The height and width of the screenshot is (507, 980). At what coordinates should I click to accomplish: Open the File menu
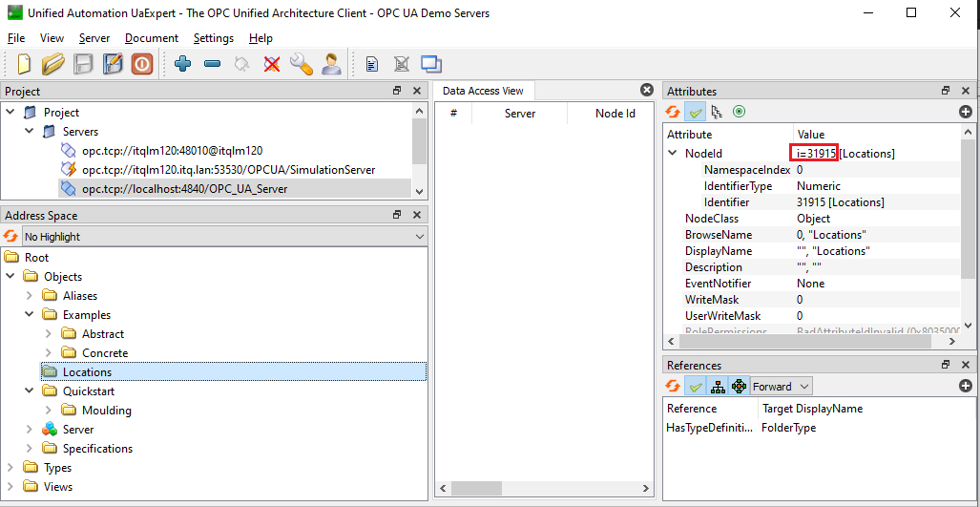16,38
